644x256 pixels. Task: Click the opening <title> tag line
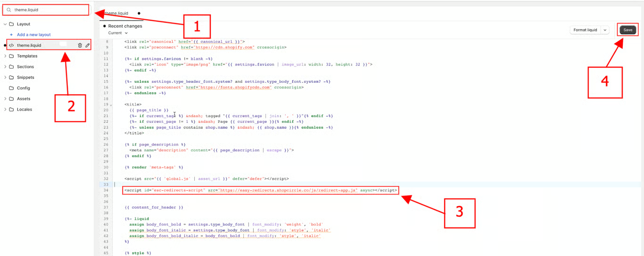pos(133,104)
